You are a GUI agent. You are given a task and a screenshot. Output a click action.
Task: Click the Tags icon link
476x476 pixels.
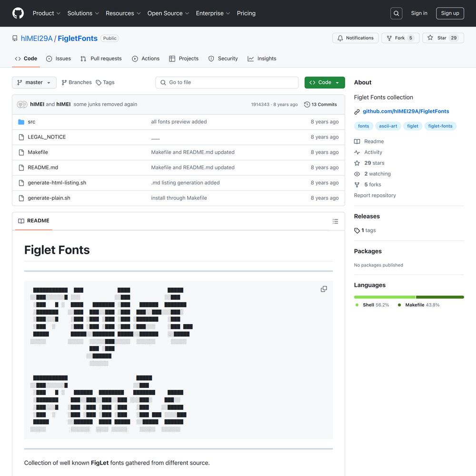(105, 82)
